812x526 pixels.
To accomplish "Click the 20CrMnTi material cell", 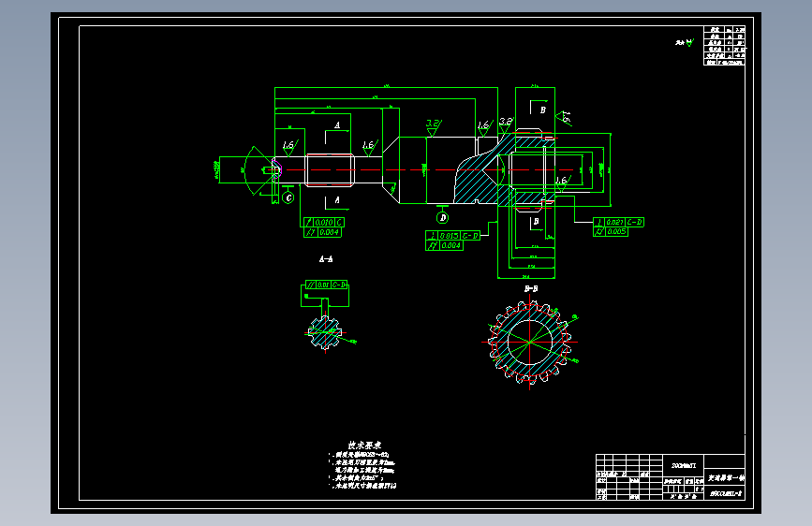I will (684, 465).
